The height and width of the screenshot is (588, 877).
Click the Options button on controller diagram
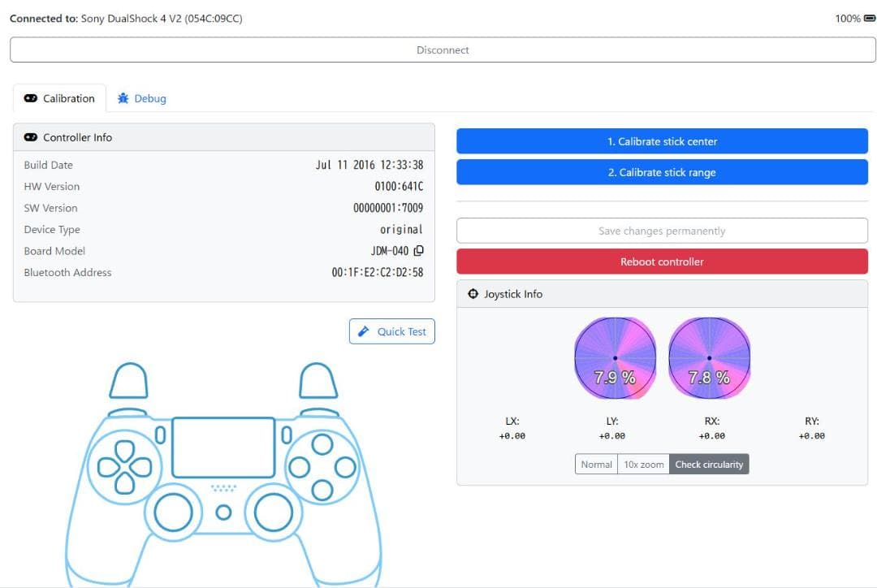pyautogui.click(x=287, y=435)
